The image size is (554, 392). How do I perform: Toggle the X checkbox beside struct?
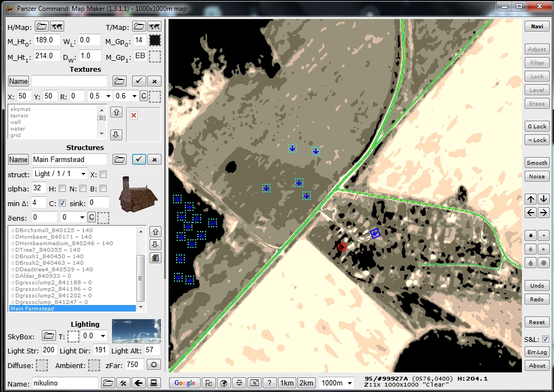(x=103, y=175)
